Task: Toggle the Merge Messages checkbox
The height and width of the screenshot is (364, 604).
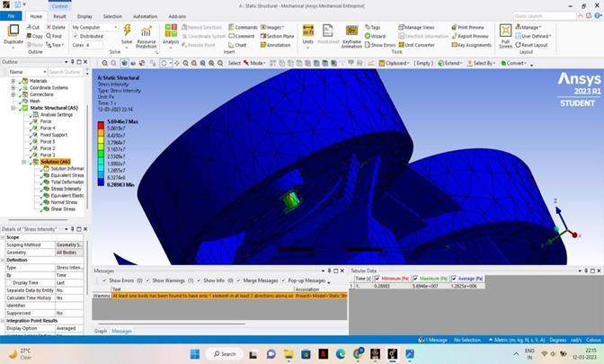Action: (238, 280)
